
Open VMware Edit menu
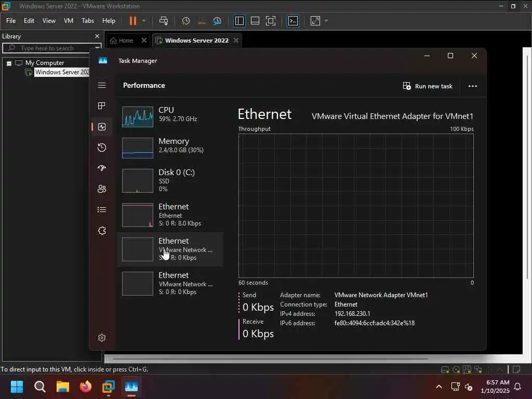pyautogui.click(x=29, y=21)
